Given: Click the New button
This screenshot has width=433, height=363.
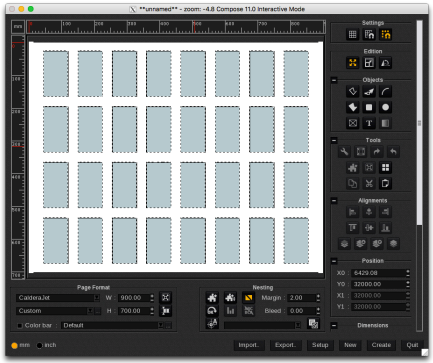Looking at the screenshot, I should [350, 345].
